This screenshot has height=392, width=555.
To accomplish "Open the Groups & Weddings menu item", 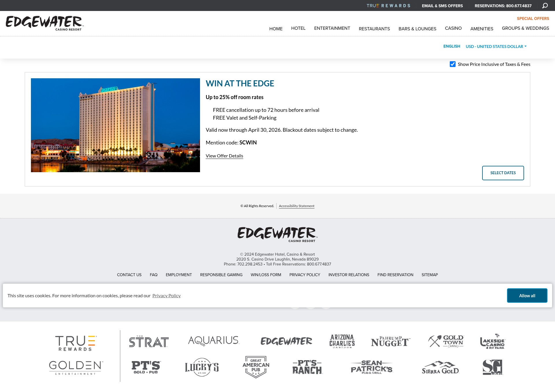I will (526, 28).
